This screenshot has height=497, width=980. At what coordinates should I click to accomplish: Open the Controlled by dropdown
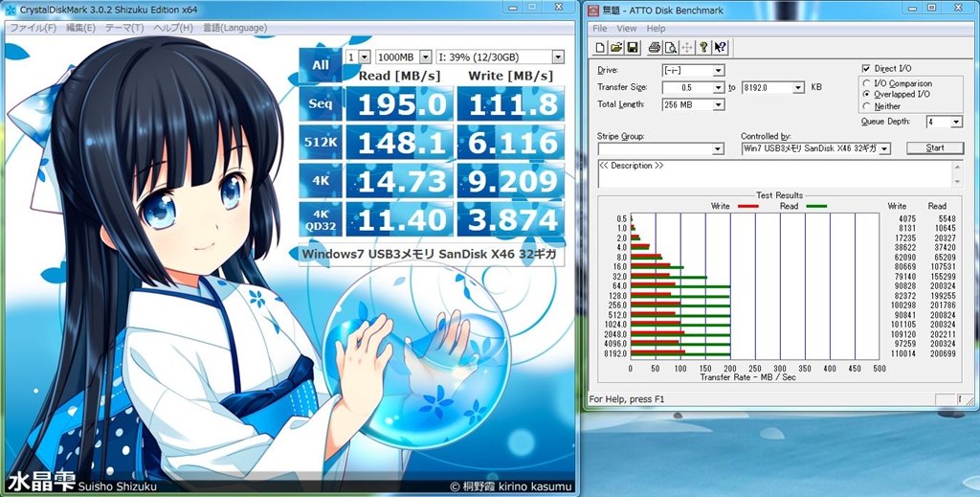click(x=885, y=148)
